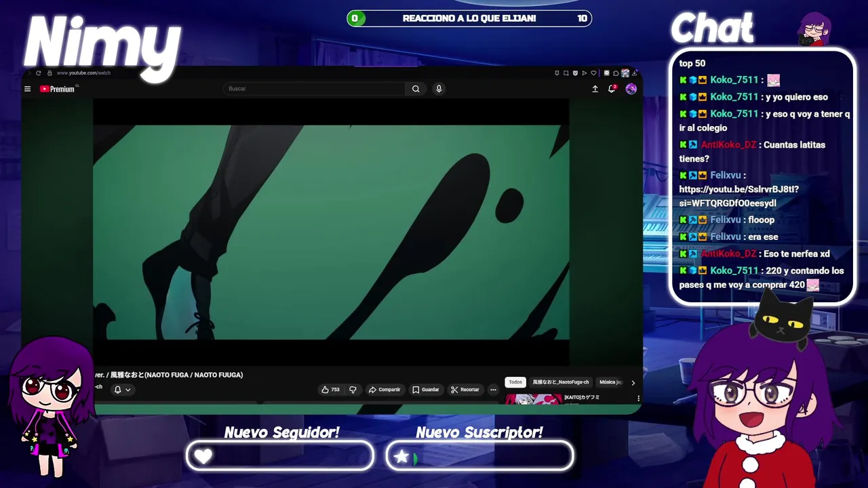Image resolution: width=868 pixels, height=488 pixels.
Task: Open the upload video icon
Action: pos(595,89)
